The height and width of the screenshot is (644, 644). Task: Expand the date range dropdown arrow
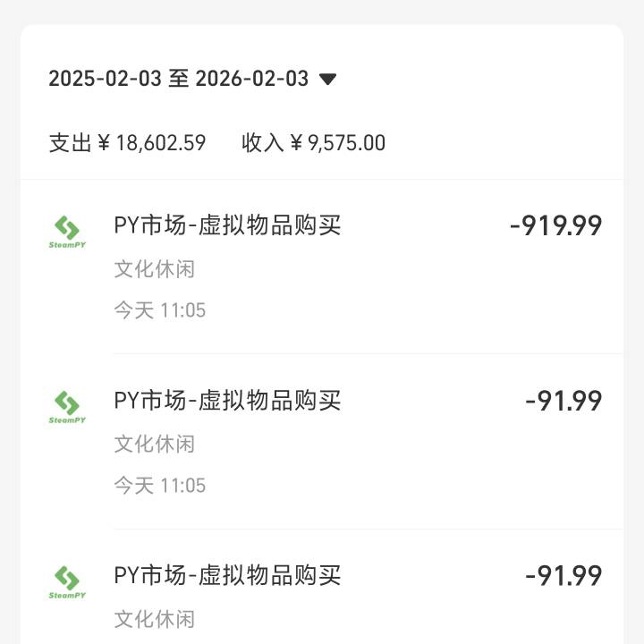click(327, 79)
